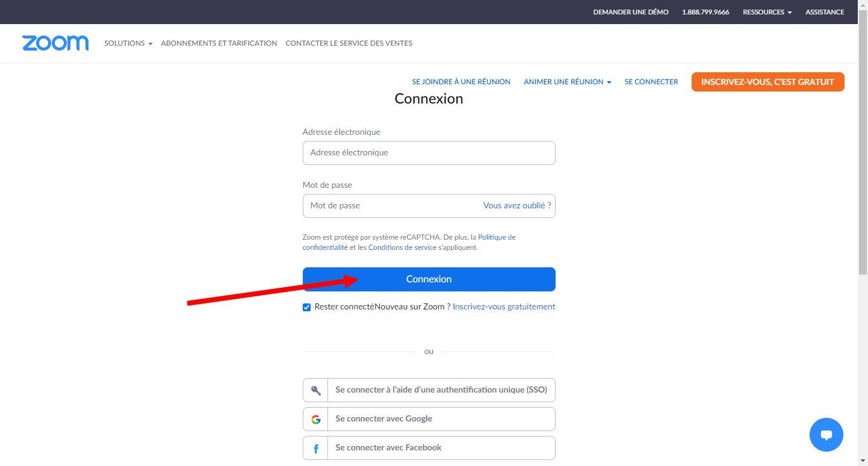
Task: Click the Facebook logo icon
Action: tap(315, 448)
